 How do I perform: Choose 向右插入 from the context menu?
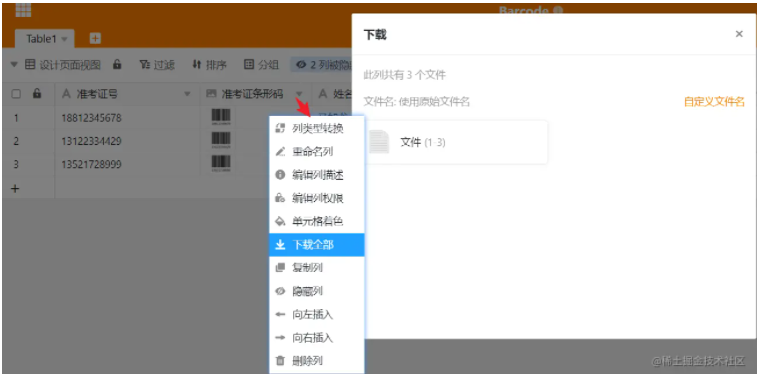(317, 338)
